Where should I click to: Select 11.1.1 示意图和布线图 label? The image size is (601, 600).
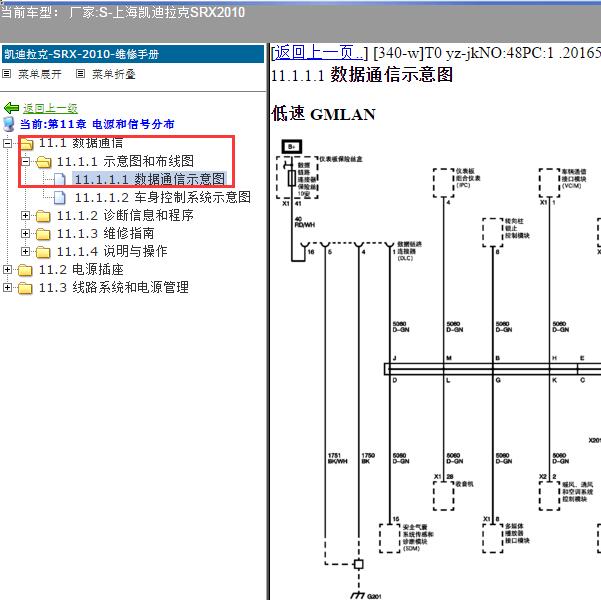point(125,161)
